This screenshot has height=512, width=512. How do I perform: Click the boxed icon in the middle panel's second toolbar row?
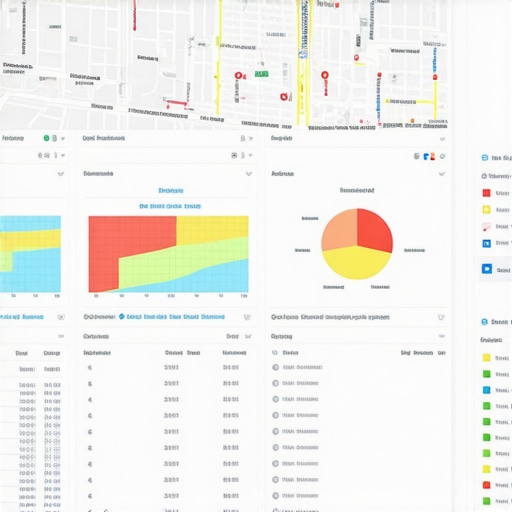click(x=234, y=155)
